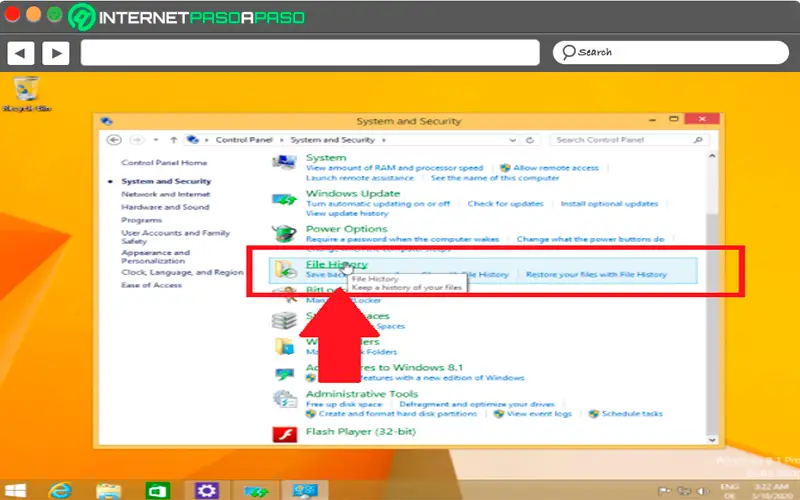Click Launch remote assistance

360,178
